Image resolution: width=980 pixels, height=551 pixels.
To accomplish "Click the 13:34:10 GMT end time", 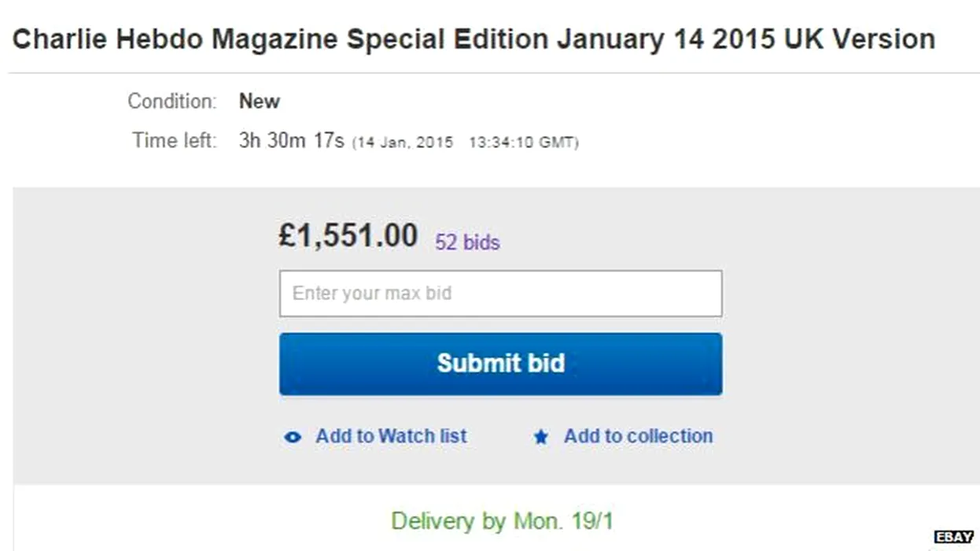I will pos(522,142).
